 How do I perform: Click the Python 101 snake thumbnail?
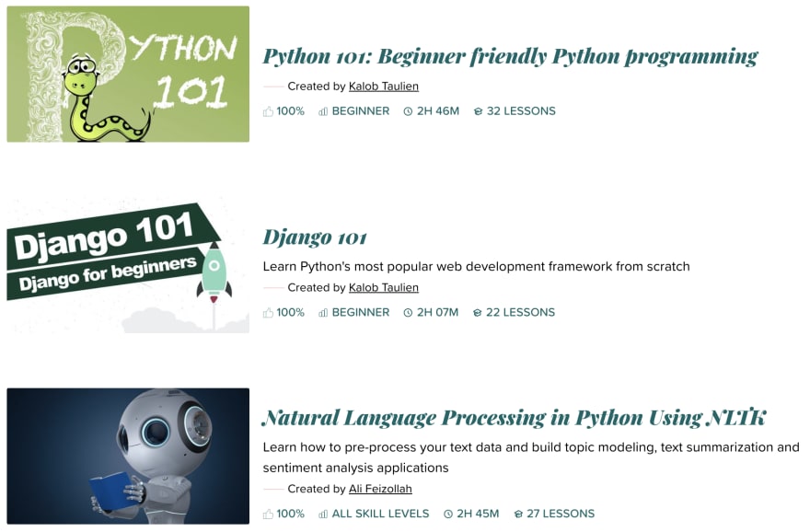point(128,74)
